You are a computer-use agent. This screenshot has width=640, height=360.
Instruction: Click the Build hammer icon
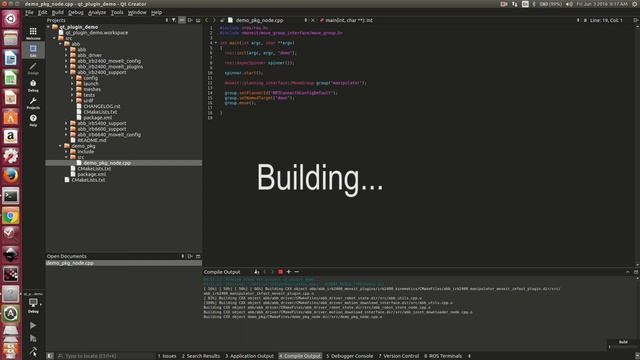click(x=33, y=351)
